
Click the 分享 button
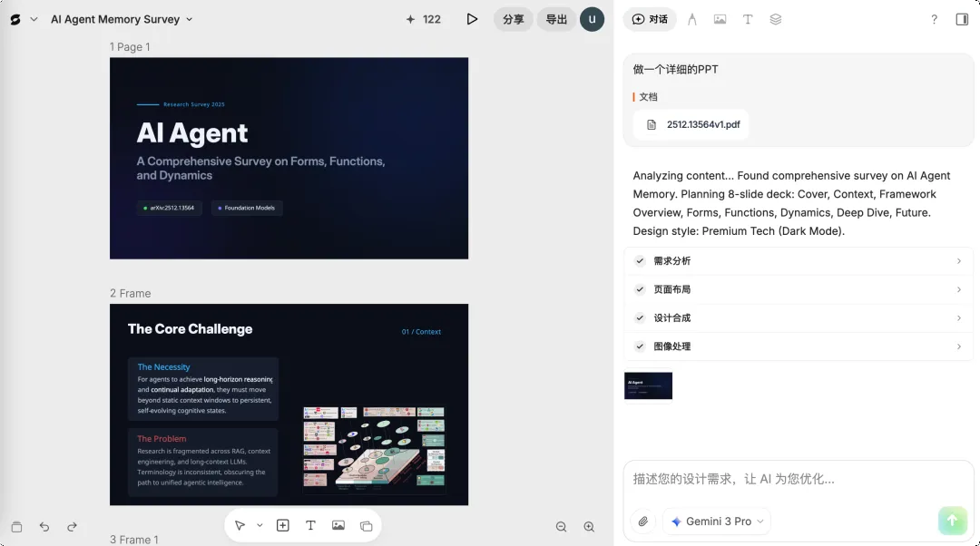[x=514, y=19]
